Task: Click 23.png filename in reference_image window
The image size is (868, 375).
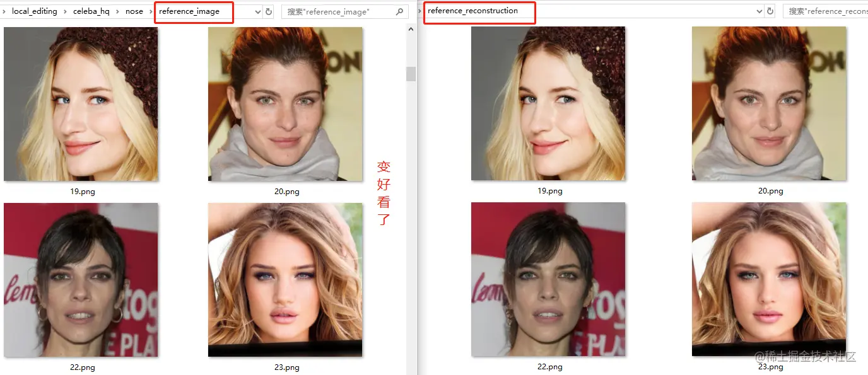Action: (287, 367)
